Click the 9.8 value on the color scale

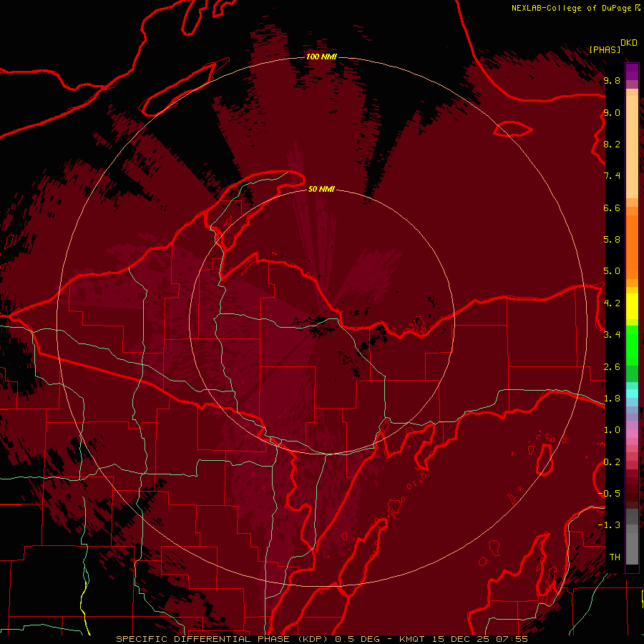612,80
